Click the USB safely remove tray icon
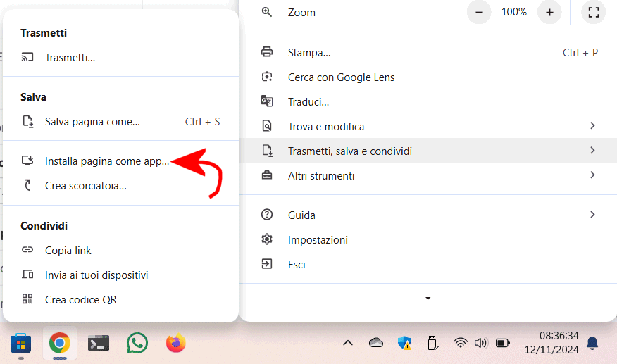Viewport: 617px width, 364px height. (432, 343)
